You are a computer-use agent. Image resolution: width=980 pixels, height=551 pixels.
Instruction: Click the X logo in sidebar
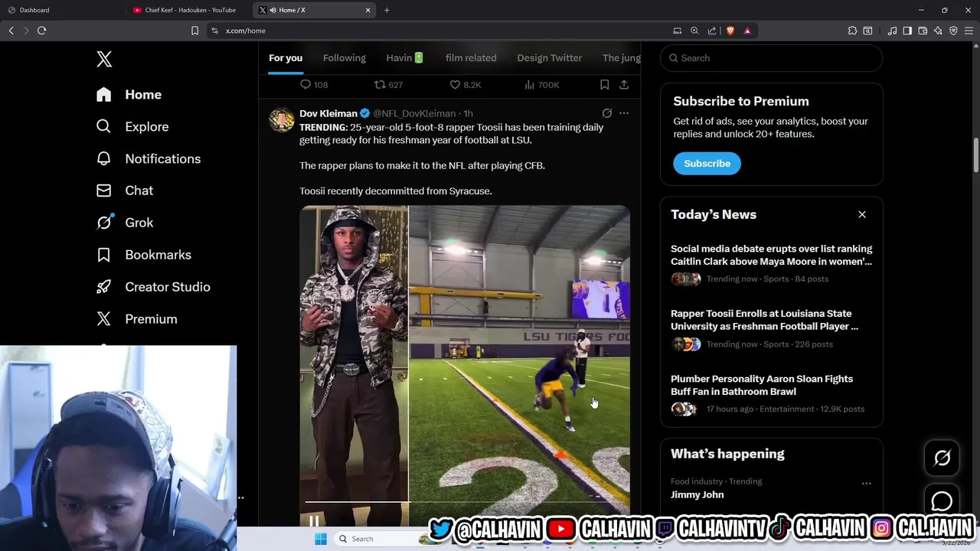[x=104, y=59]
